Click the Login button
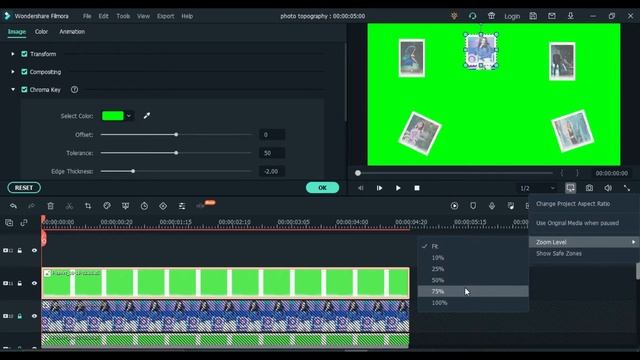The height and width of the screenshot is (360, 640). (512, 16)
